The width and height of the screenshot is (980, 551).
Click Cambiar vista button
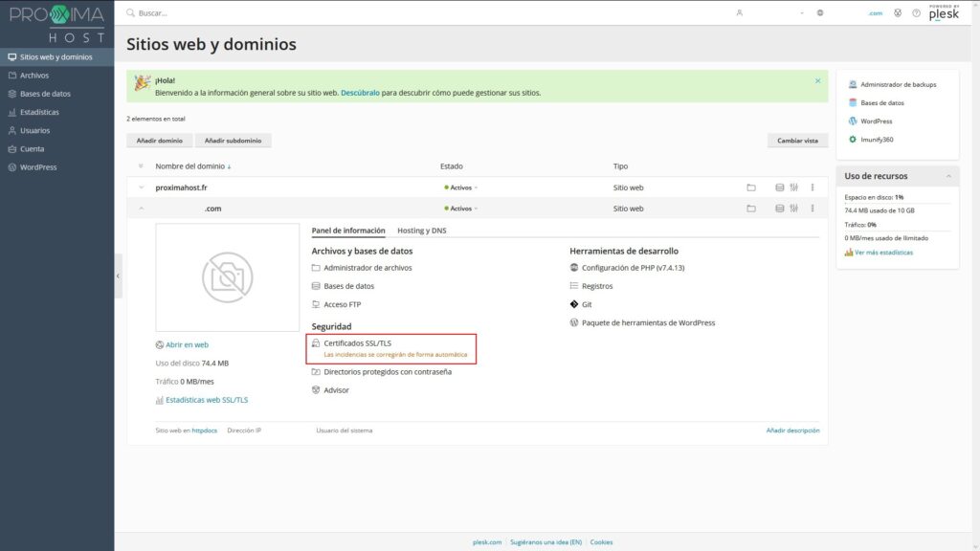tap(797, 141)
